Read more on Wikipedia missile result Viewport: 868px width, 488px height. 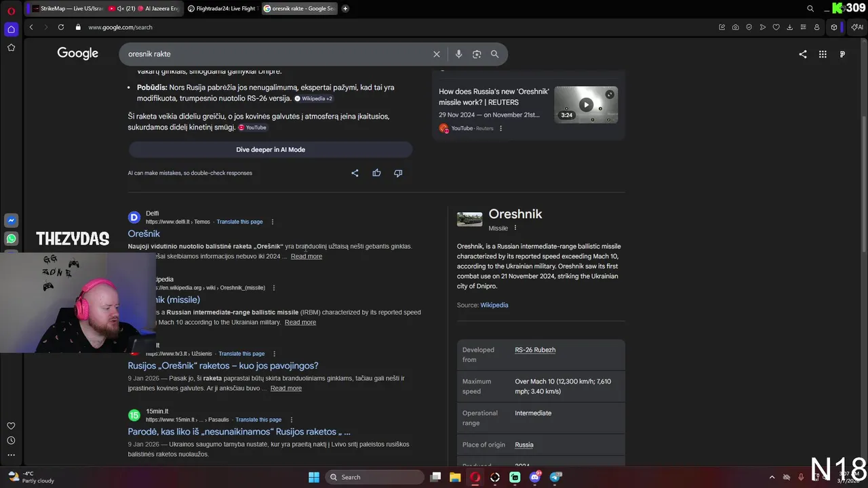300,322
